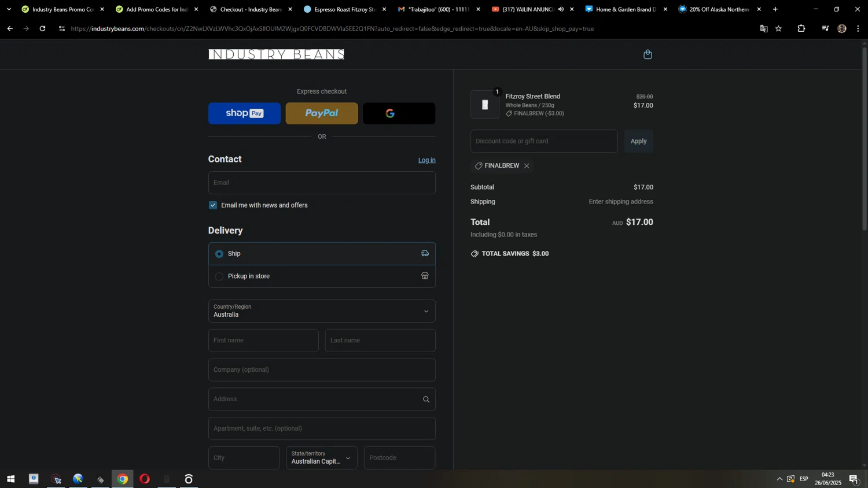This screenshot has width=868, height=488.
Task: Toggle Email me with news and offers
Action: point(213,205)
